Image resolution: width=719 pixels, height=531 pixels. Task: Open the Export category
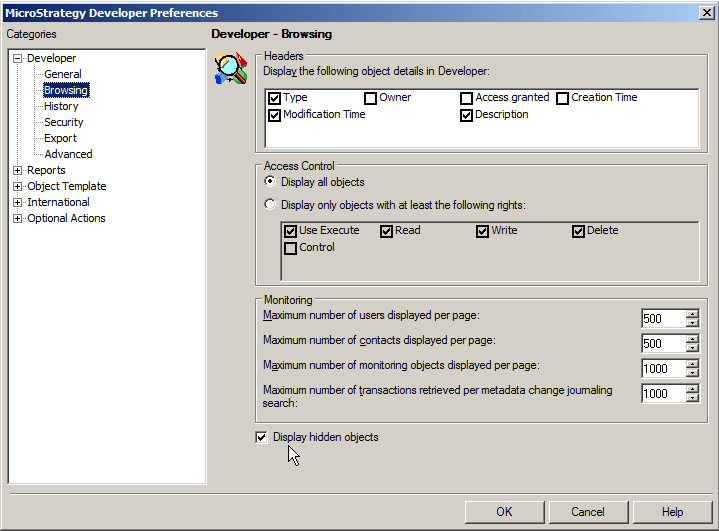tap(60, 138)
